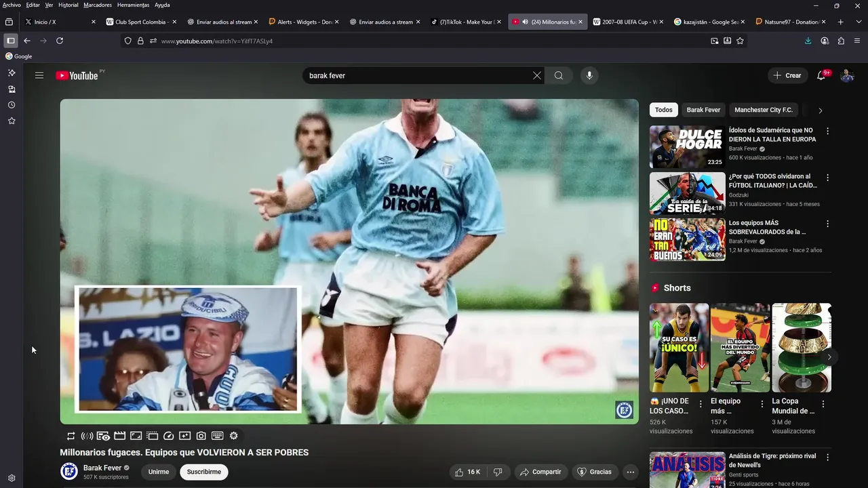Like the video with 16 K likes
868x488 pixels.
coord(468,472)
